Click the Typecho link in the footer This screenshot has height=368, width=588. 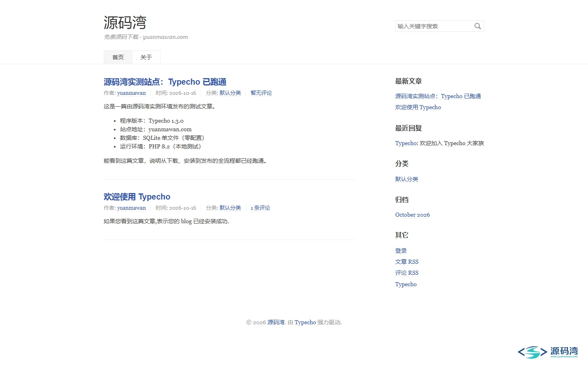(x=305, y=322)
